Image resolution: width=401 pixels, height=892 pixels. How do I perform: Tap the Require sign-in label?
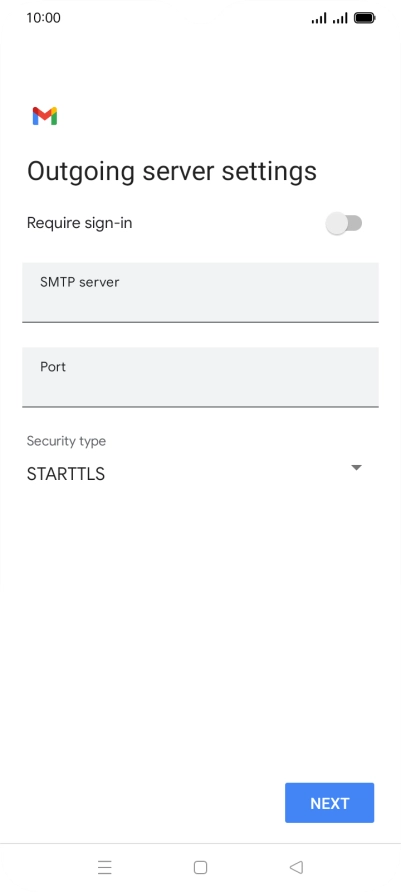(x=80, y=223)
